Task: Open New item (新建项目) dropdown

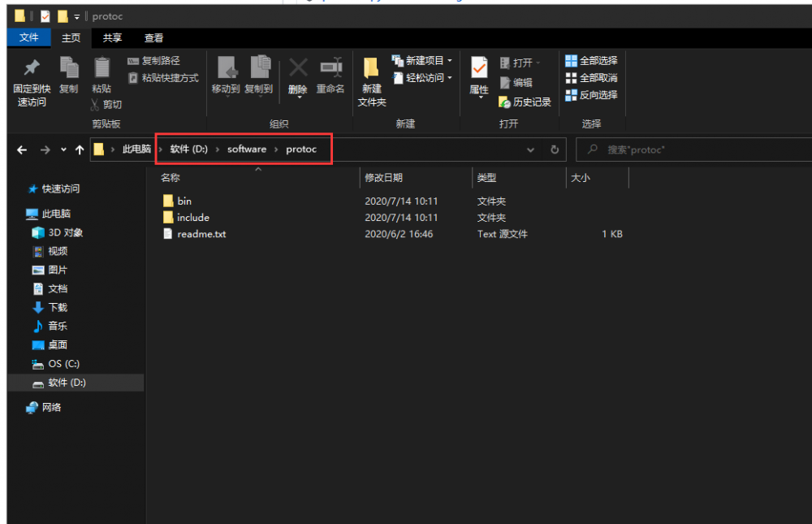Action: pyautogui.click(x=422, y=61)
